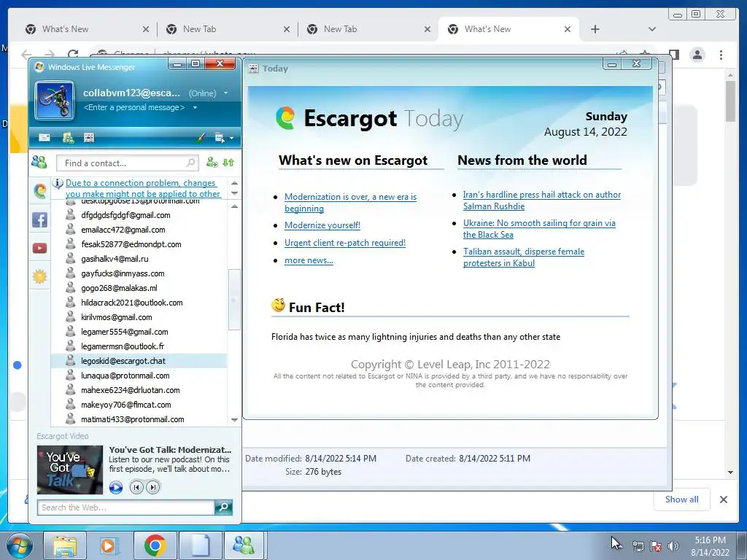The width and height of the screenshot is (747, 560).
Task: Click the notice's down arrow
Action: point(234,193)
